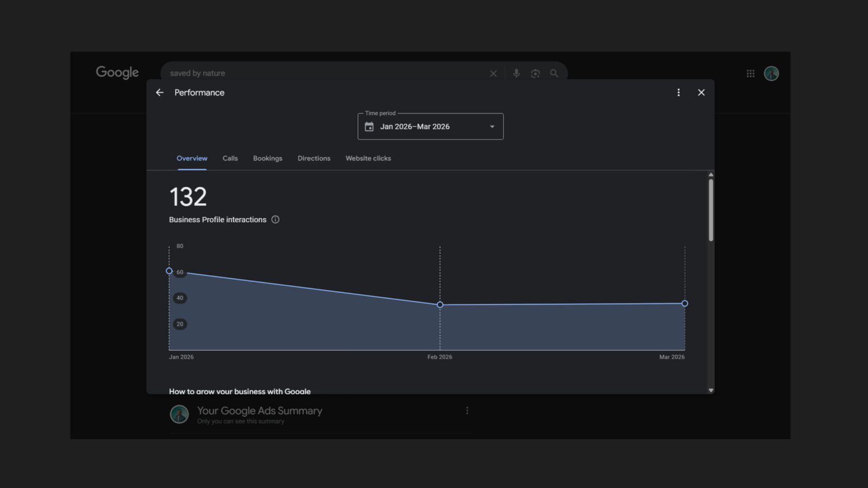Screen dimensions: 868x488
Task: Click the Google logo
Action: point(117,72)
